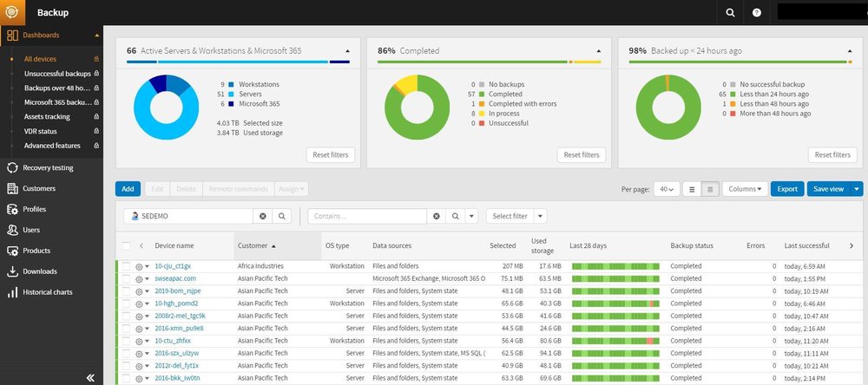
Task: Check the box for row 2012r-del_fyt1x
Action: click(x=126, y=366)
